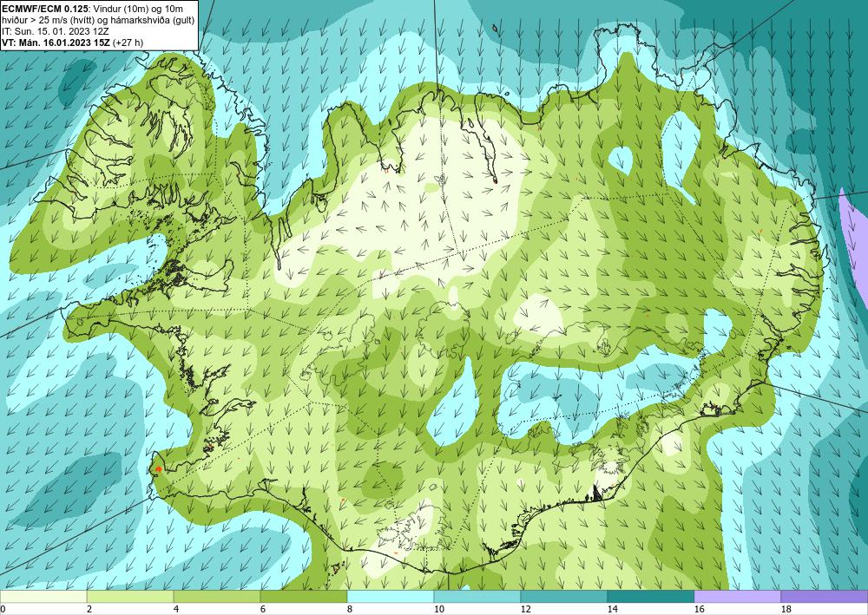Click the "VT: Mán. 16.01.2023 15Z" valid time
The image size is (868, 615).
[56, 43]
